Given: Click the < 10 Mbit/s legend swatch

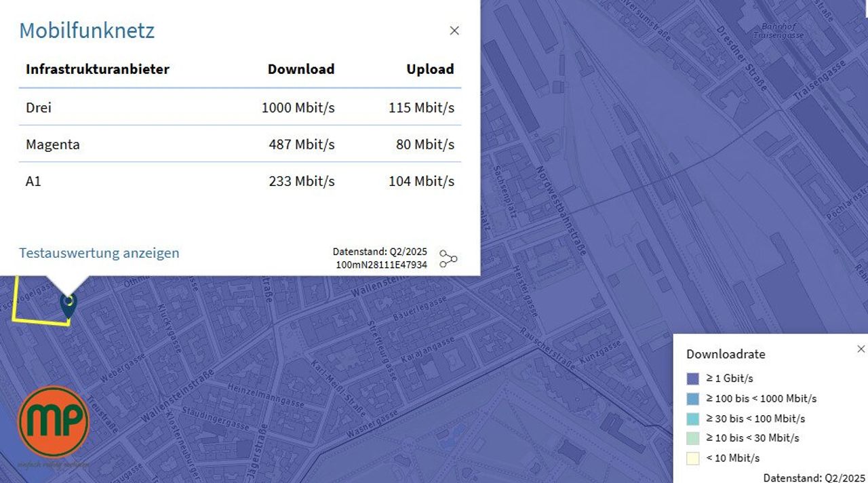Looking at the screenshot, I should pos(692,458).
